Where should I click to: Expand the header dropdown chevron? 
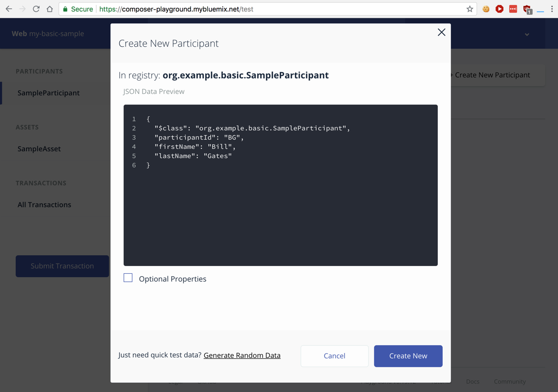tap(527, 35)
